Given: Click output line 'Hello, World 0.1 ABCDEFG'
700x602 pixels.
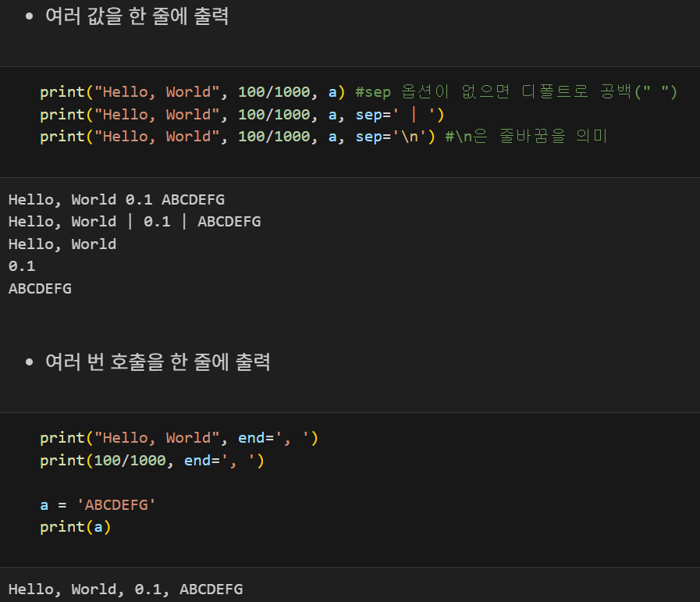Looking at the screenshot, I should click(116, 200).
